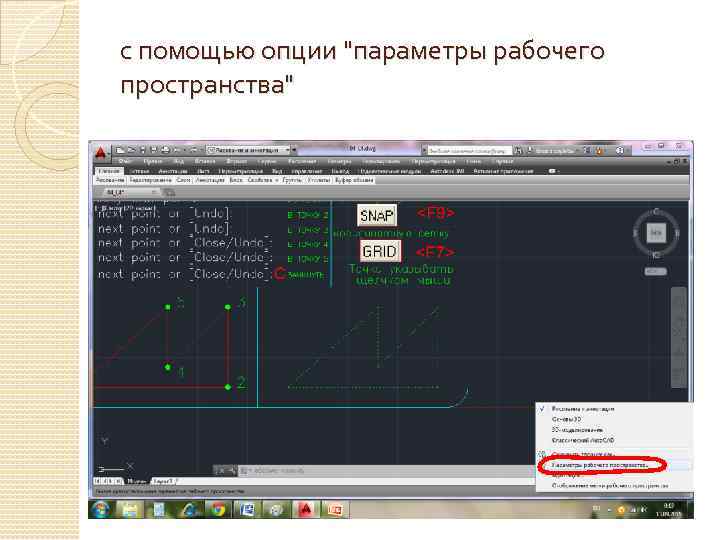Image resolution: width=720 pixels, height=540 pixels.
Task: Open the Файл menu
Action: tap(125, 162)
